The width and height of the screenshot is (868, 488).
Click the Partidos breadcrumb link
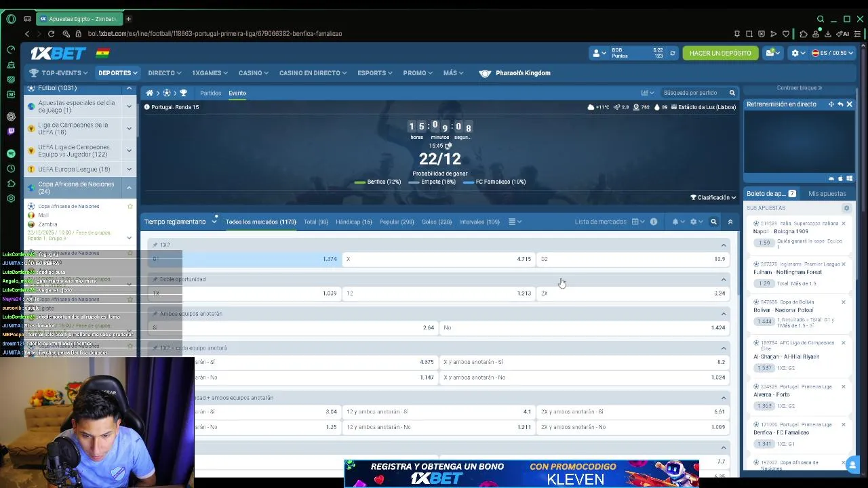tap(210, 93)
